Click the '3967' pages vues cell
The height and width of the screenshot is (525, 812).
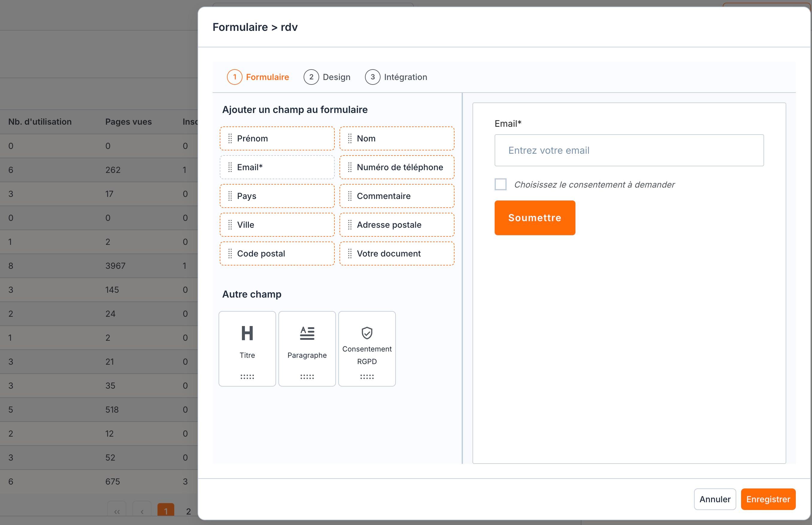pos(116,265)
